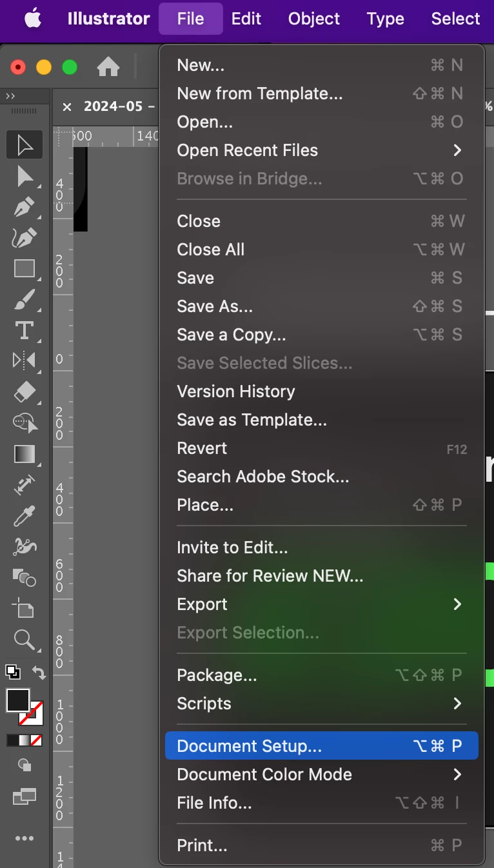Select the Curvature tool
This screenshot has height=868, width=494.
pos(25,237)
